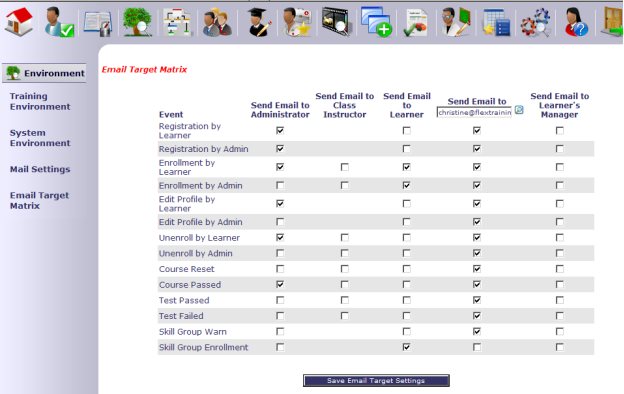Check Administrator for Edit Profile by Admin
Image resolution: width=624 pixels, height=394 pixels.
(280, 222)
